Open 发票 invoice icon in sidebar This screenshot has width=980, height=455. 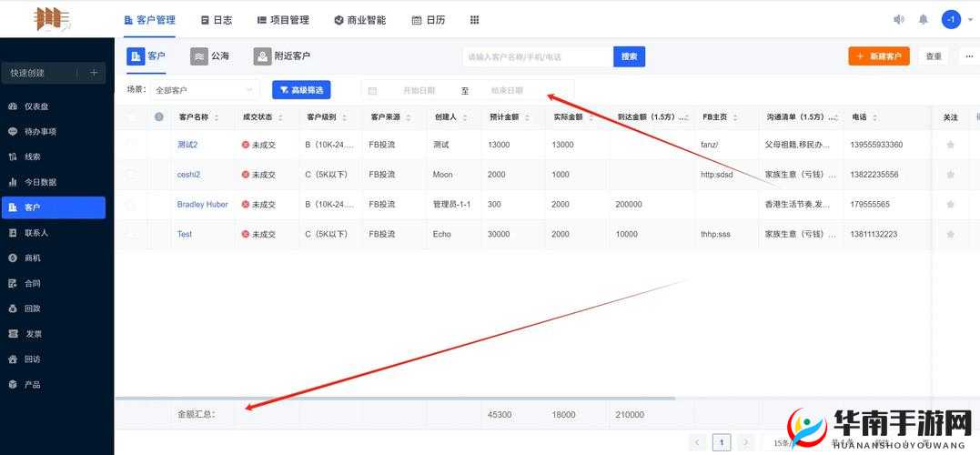pos(13,334)
